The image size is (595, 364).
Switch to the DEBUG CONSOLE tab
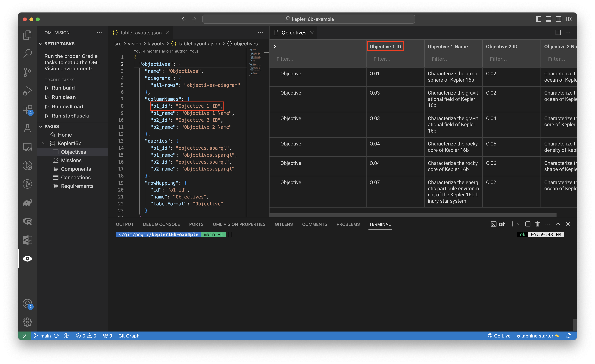161,224
